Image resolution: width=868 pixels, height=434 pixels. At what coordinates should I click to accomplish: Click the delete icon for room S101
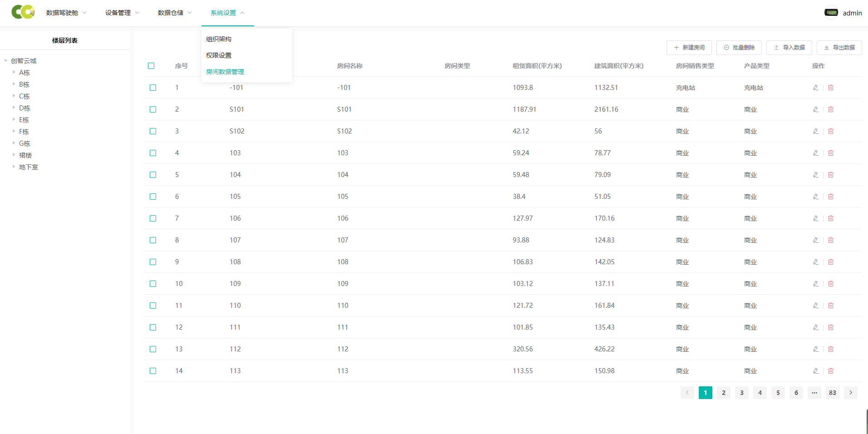pyautogui.click(x=831, y=109)
